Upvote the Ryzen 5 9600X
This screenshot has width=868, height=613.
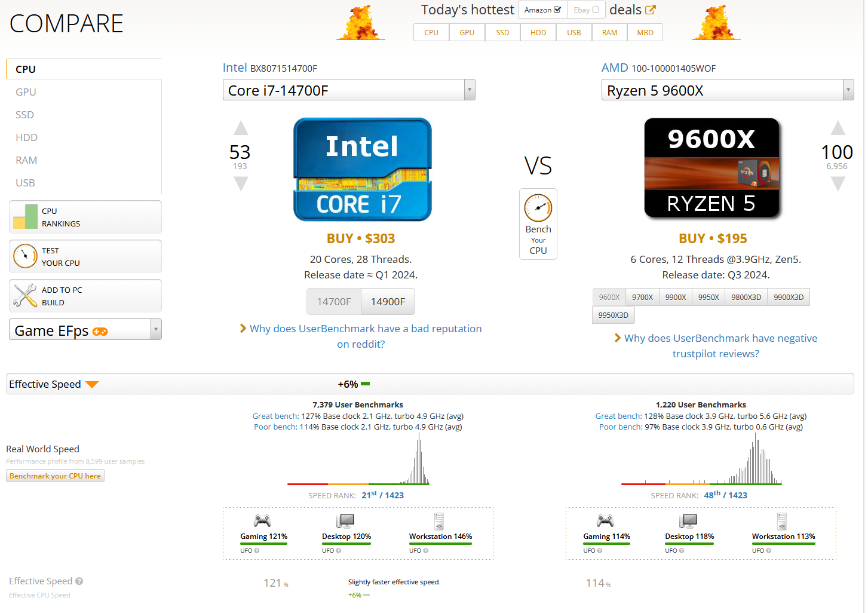click(838, 128)
